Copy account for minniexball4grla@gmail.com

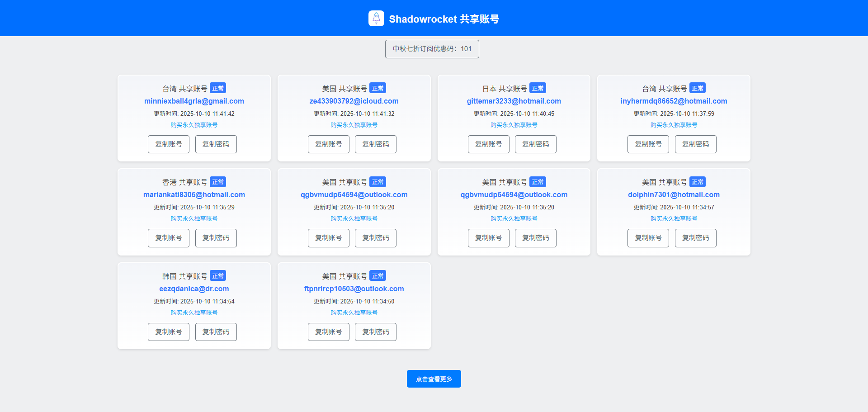pyautogui.click(x=169, y=144)
